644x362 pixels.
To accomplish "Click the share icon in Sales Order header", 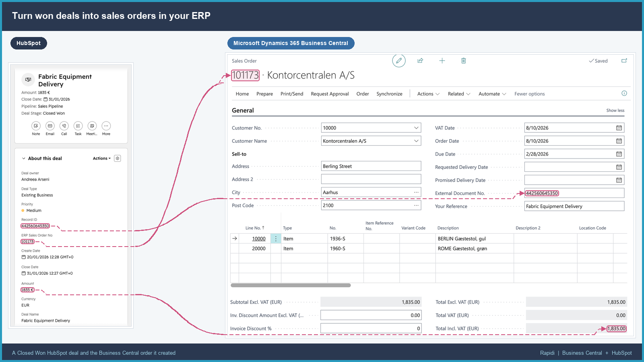I will [420, 61].
